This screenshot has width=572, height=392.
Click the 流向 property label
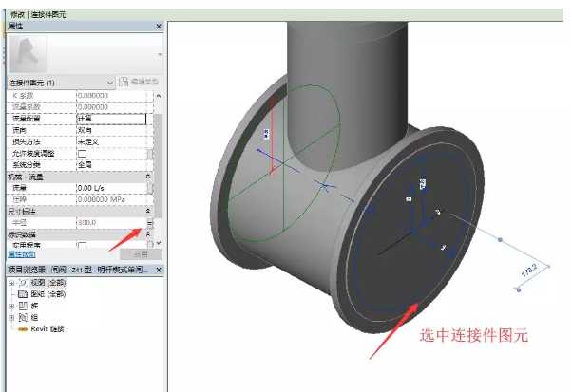[x=19, y=130]
